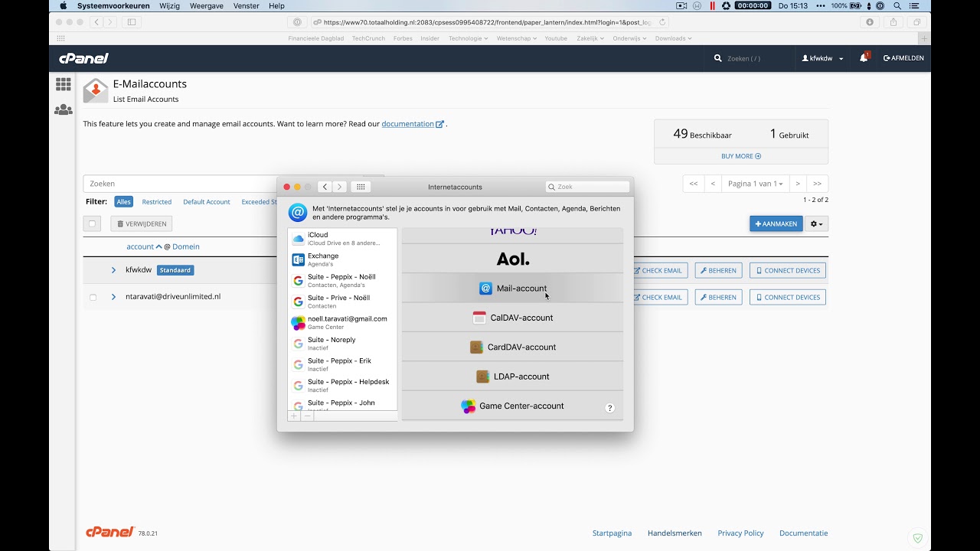The image size is (980, 551).
Task: Click the notifications bell icon
Action: [864, 58]
